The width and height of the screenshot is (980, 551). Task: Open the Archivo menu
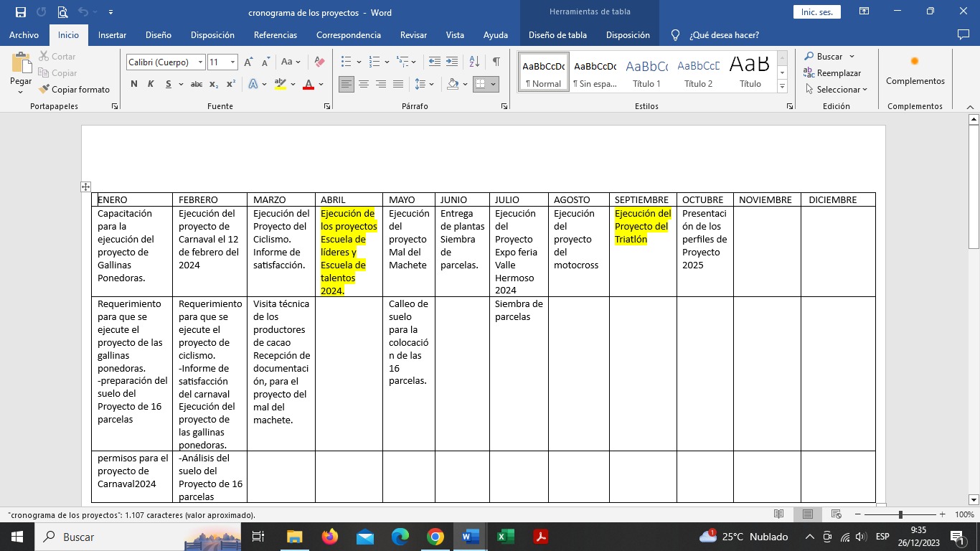24,35
